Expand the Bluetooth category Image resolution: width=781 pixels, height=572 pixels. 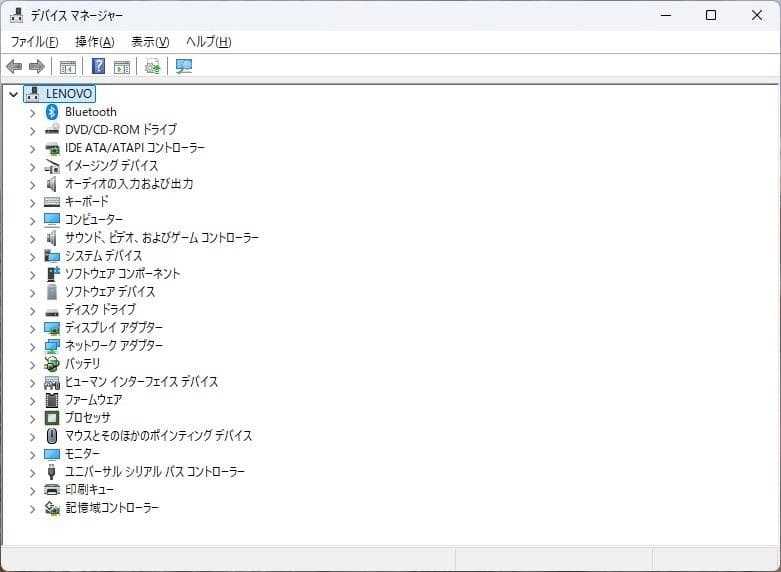pos(32,113)
